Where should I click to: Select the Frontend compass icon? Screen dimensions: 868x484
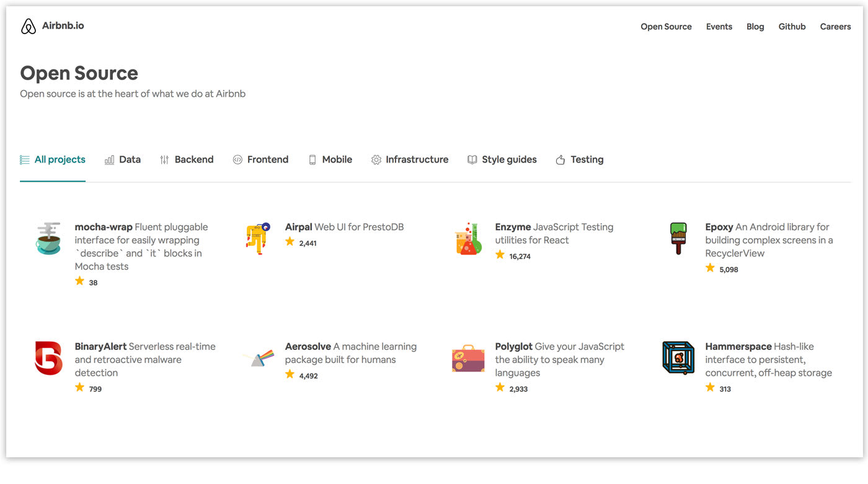pos(238,159)
